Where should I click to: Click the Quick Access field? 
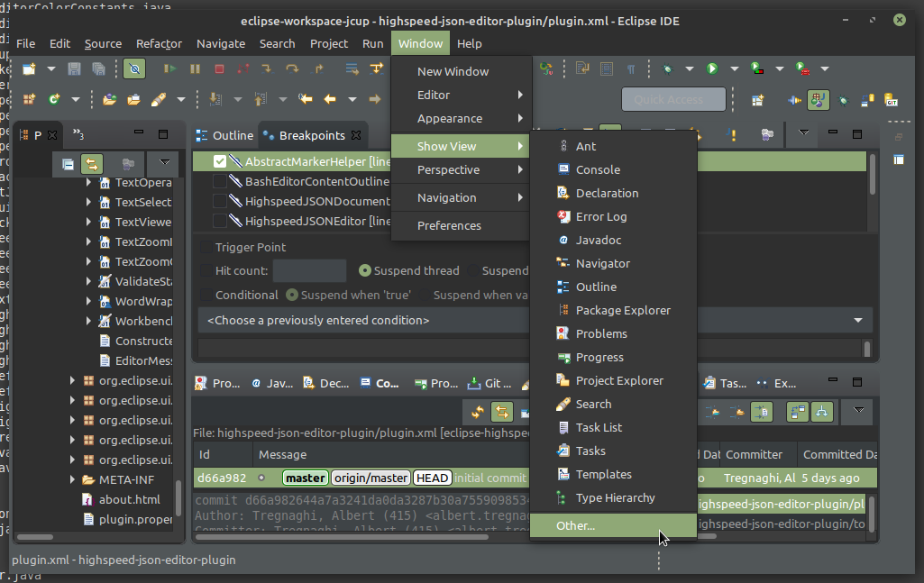(673, 99)
